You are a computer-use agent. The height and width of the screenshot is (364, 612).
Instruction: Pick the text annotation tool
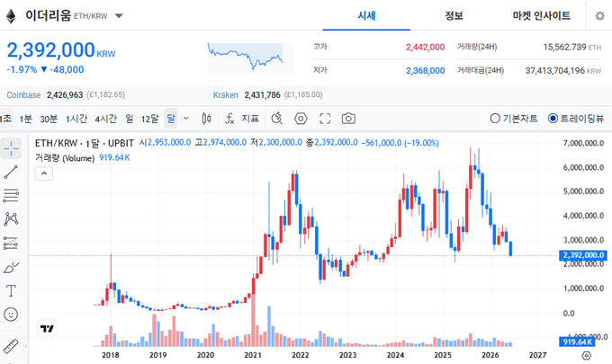tap(11, 290)
